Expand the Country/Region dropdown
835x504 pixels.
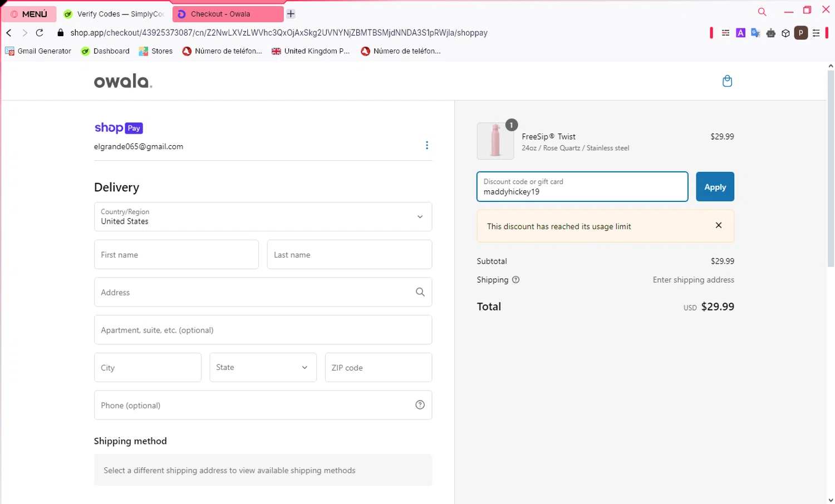tap(263, 216)
